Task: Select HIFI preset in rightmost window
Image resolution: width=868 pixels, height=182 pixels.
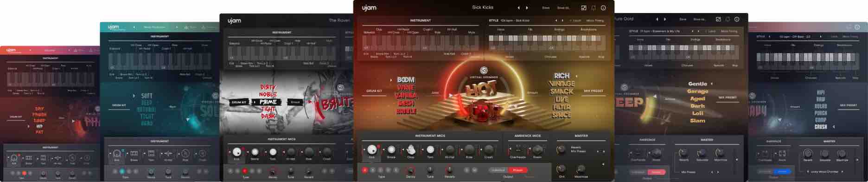Action: [x=821, y=92]
